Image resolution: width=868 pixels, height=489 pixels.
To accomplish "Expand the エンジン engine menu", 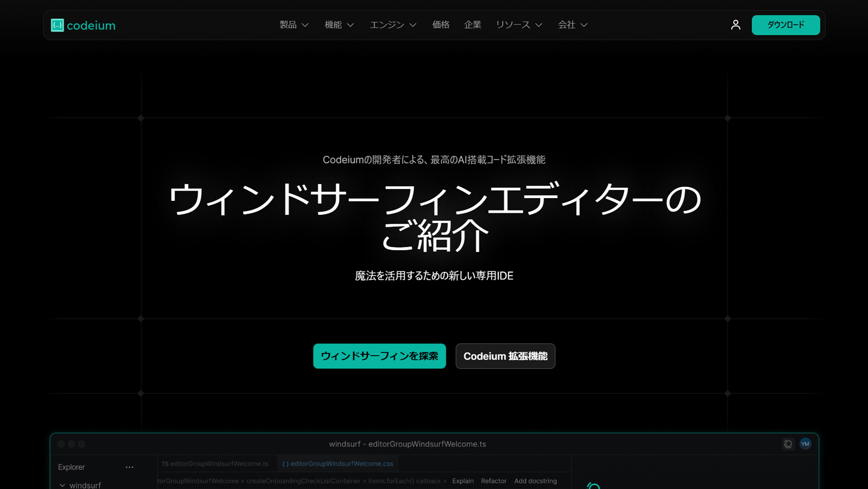I will pos(393,25).
